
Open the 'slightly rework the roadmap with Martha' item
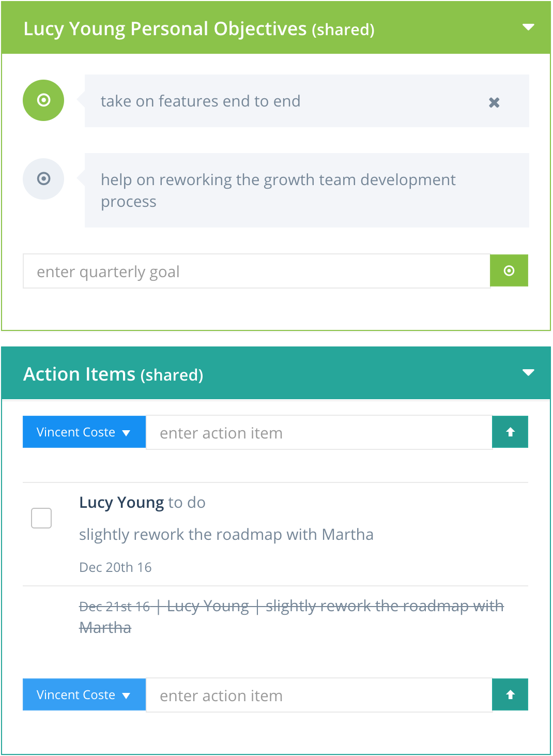(x=226, y=535)
